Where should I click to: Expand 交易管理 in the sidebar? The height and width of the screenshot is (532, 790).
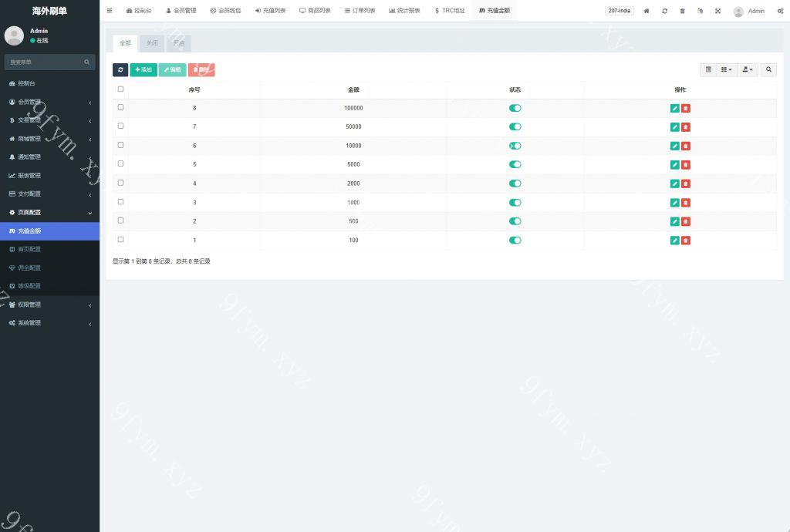tap(49, 120)
